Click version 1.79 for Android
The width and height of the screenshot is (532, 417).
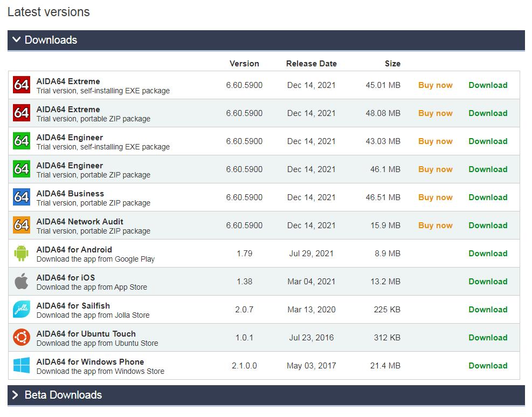coord(245,254)
